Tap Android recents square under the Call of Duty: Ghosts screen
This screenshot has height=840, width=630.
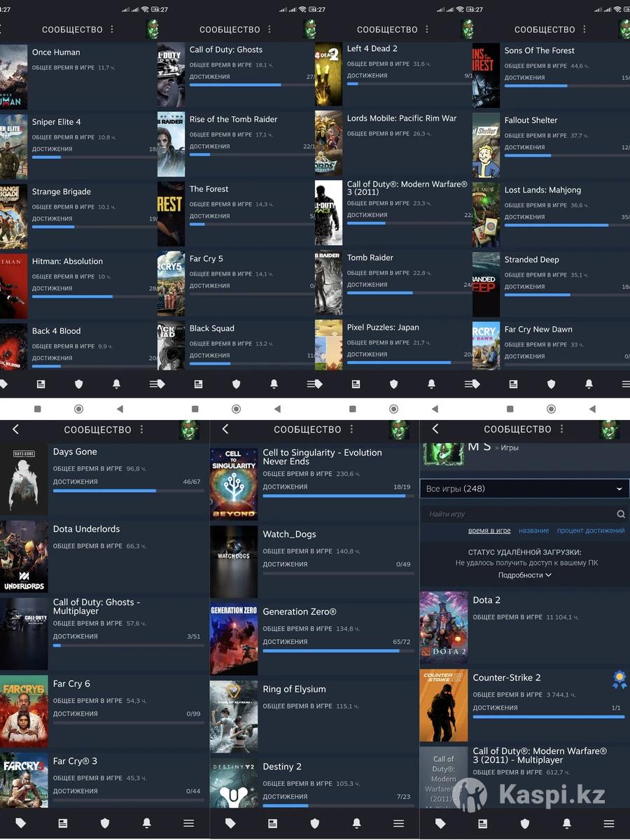[x=195, y=409]
